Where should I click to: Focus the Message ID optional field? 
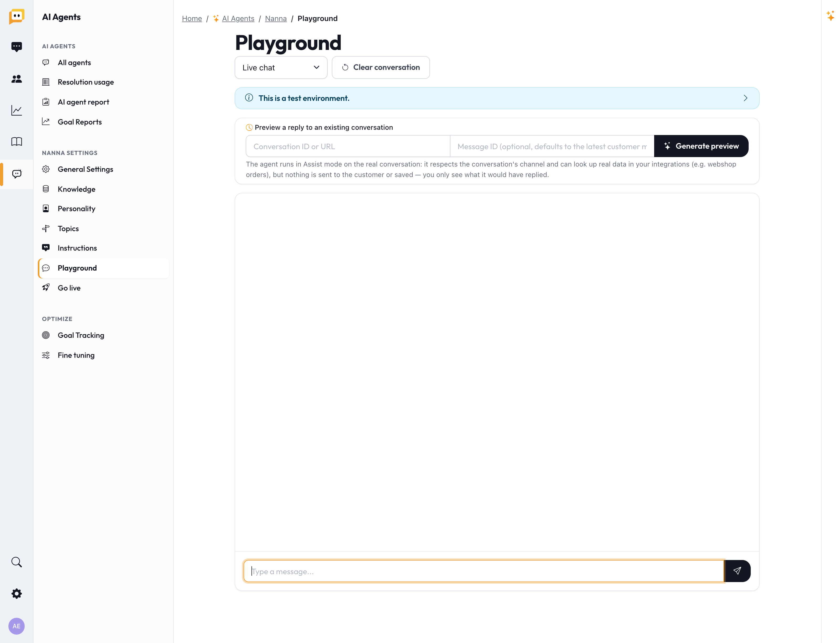click(552, 146)
